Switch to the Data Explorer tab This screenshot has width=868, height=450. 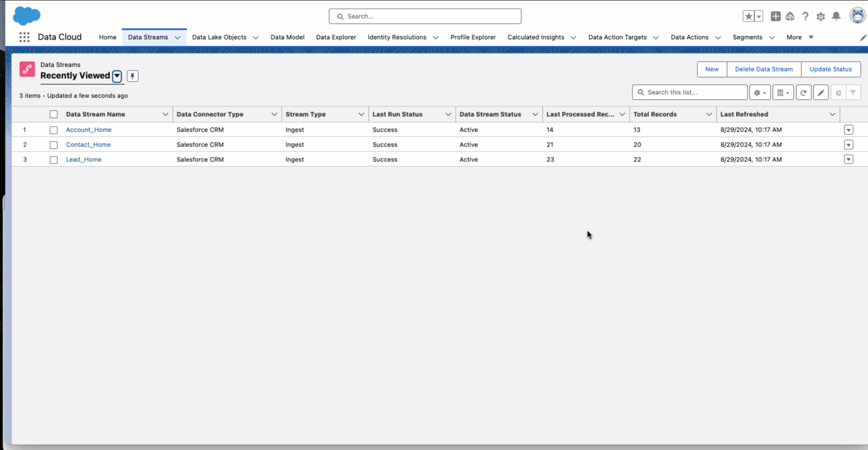pyautogui.click(x=336, y=37)
